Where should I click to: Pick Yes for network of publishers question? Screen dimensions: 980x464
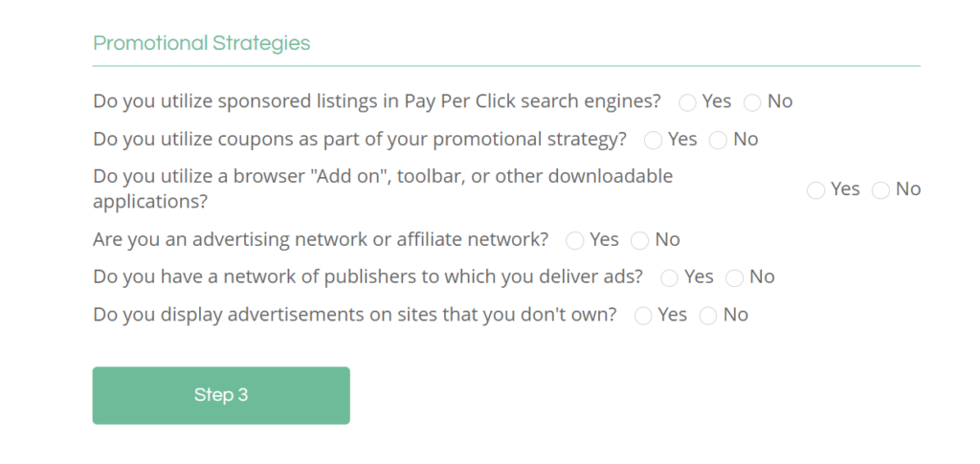pos(669,277)
